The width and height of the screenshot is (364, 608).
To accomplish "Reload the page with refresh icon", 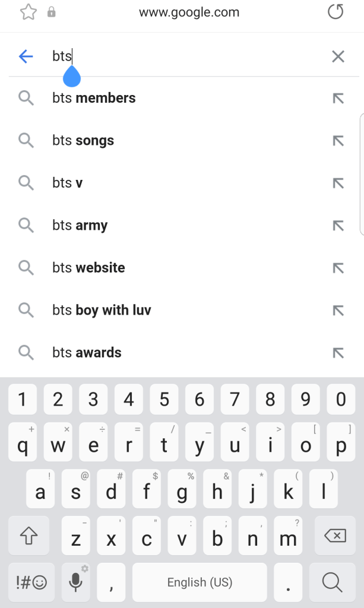I will click(x=335, y=12).
